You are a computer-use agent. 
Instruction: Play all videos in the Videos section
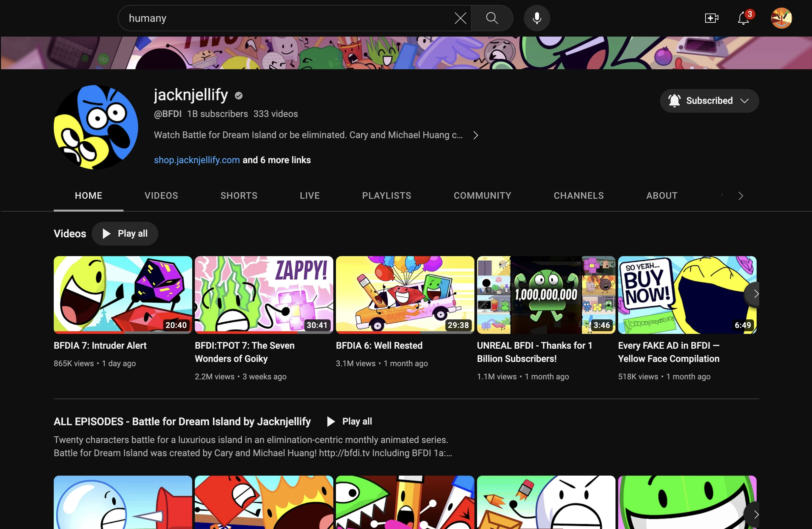(x=125, y=233)
